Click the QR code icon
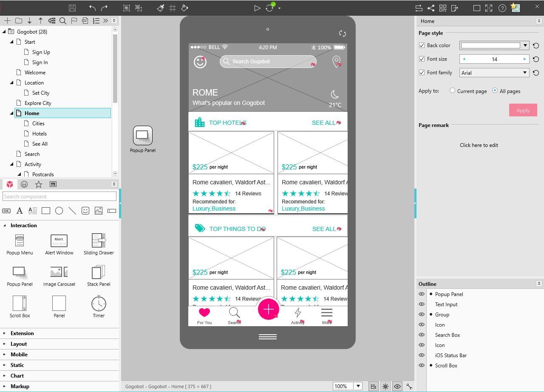Image resolution: width=544 pixels, height=392 pixels. pyautogui.click(x=443, y=8)
